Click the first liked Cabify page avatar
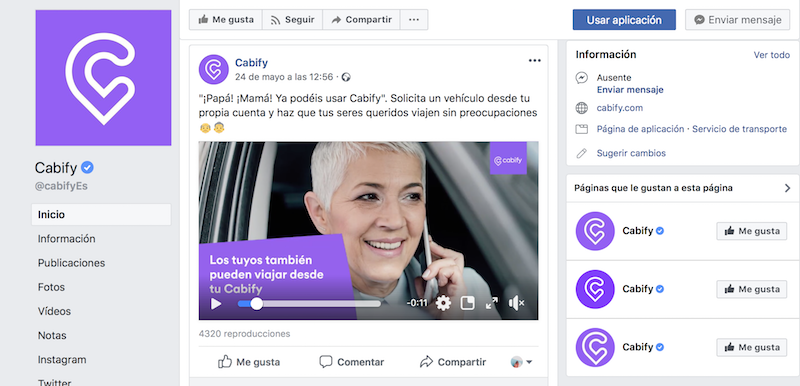Screen dimensions: 800x386 click(x=595, y=231)
